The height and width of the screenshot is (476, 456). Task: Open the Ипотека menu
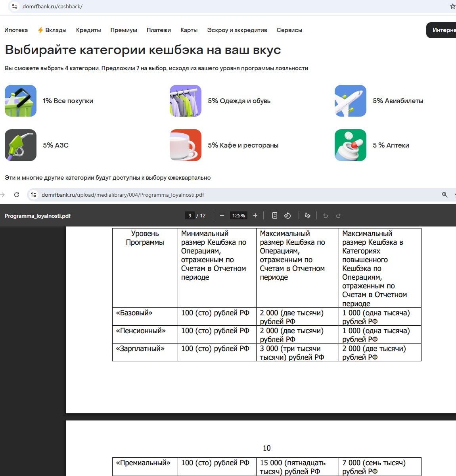[x=16, y=30]
